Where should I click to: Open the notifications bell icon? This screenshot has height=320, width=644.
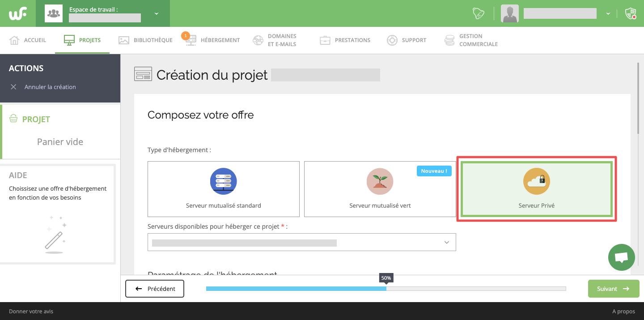(479, 13)
